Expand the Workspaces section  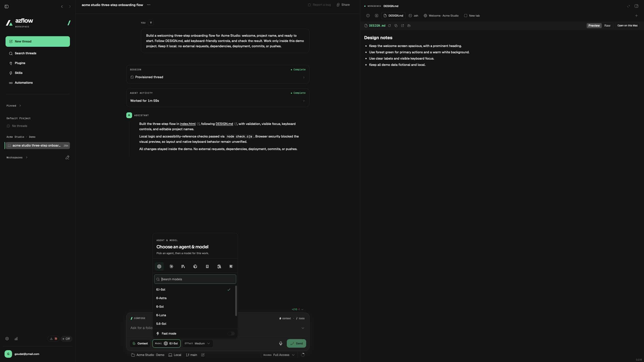17,158
